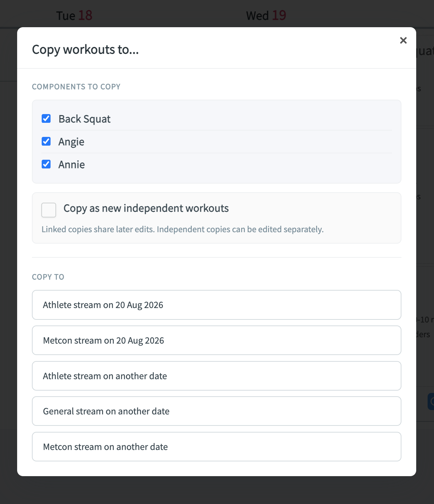The image size is (434, 504).
Task: Uncheck the Annie component checkbox
Action: 46,164
